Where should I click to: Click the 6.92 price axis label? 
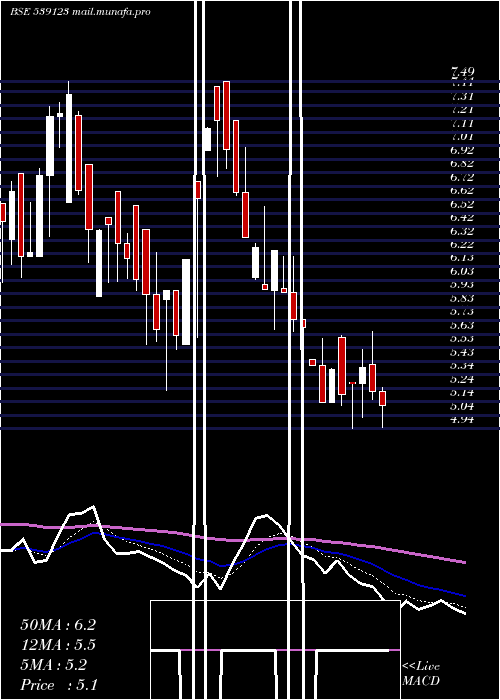pos(462,150)
